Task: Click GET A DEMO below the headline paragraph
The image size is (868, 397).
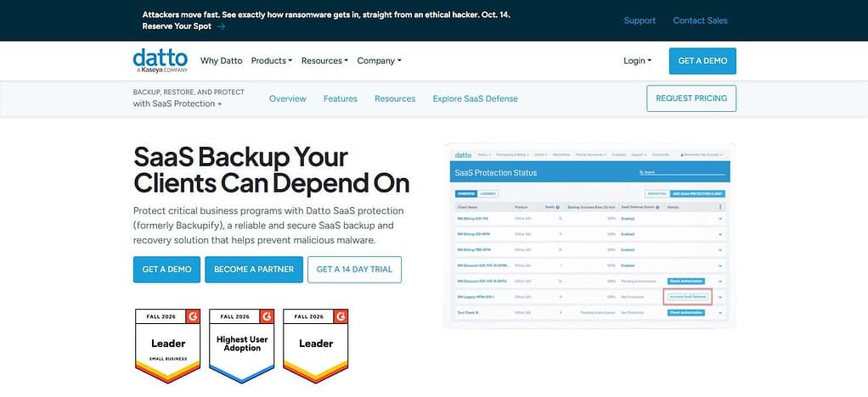Action: click(x=166, y=269)
